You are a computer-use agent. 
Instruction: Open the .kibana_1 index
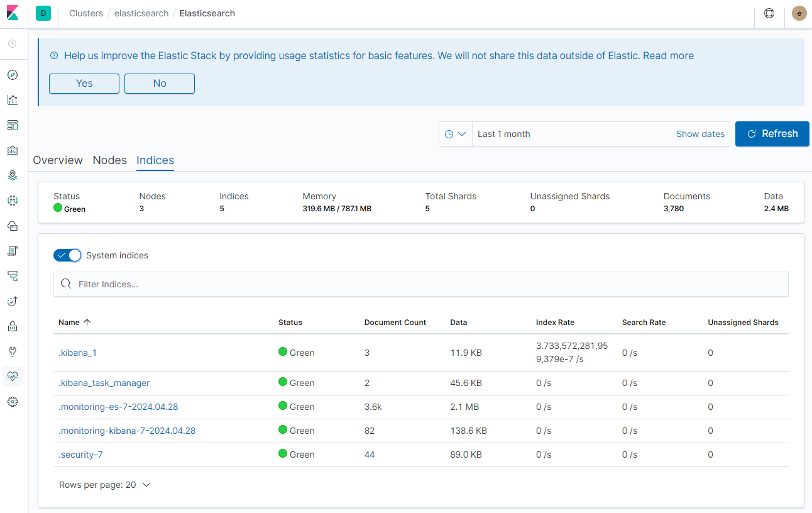(x=77, y=353)
